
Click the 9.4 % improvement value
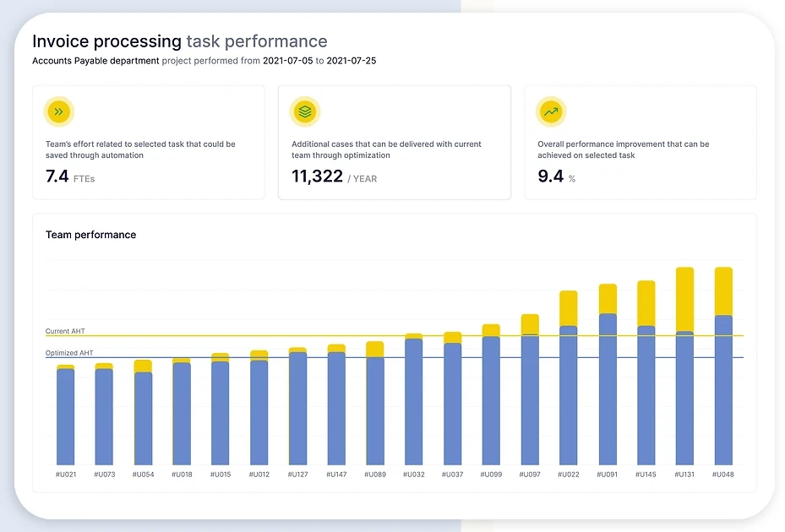point(556,176)
